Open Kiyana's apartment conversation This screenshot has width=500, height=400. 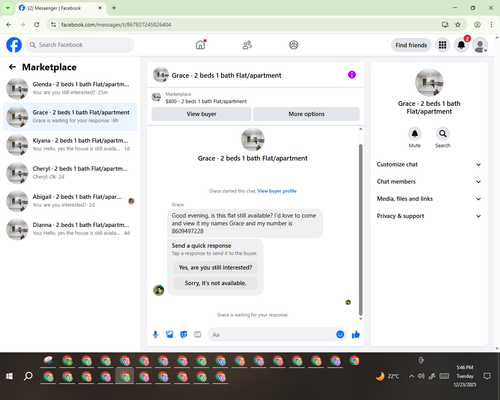(70, 145)
